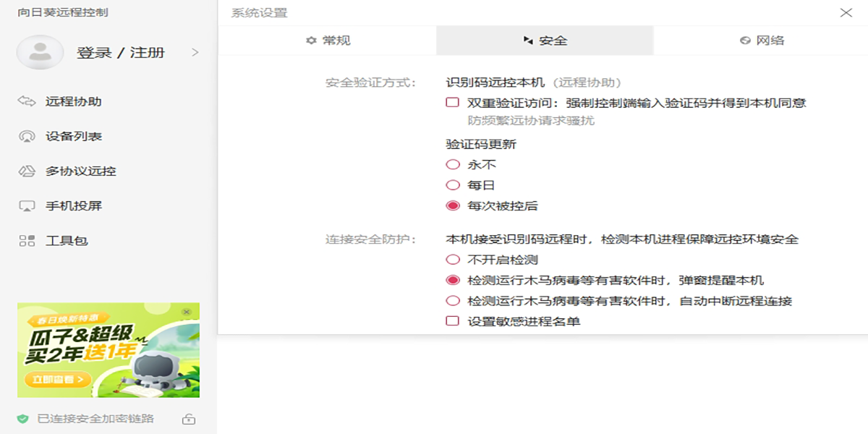Click the user avatar icon

tap(40, 52)
